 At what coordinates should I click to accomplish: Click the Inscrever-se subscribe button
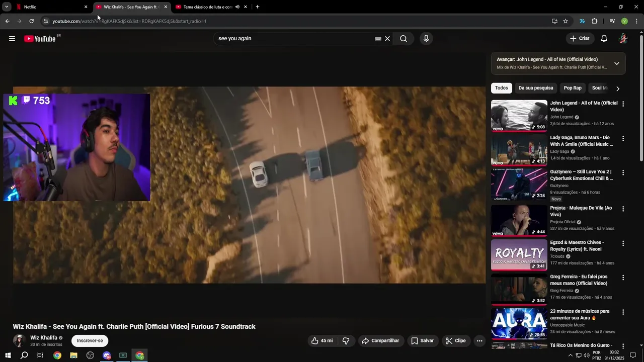[90, 341]
